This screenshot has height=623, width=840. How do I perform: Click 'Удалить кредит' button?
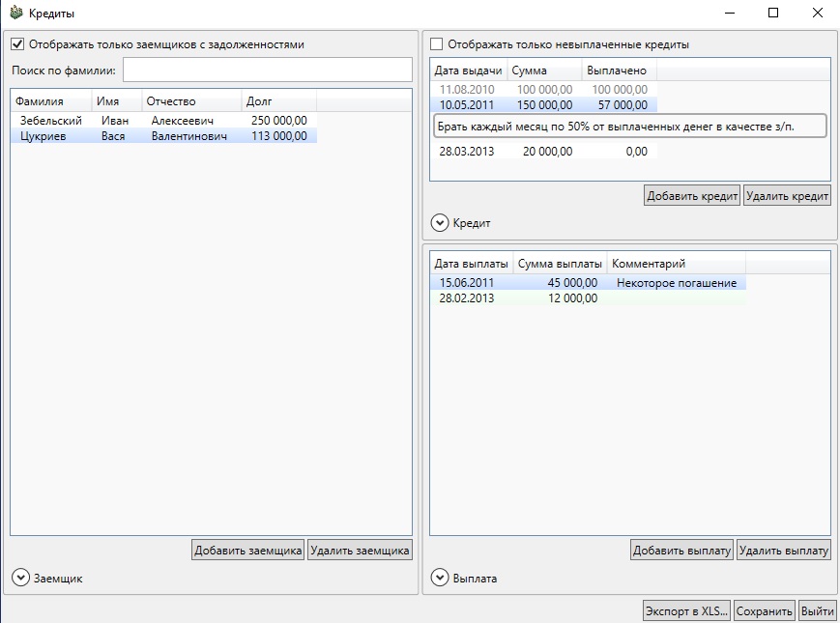point(787,196)
